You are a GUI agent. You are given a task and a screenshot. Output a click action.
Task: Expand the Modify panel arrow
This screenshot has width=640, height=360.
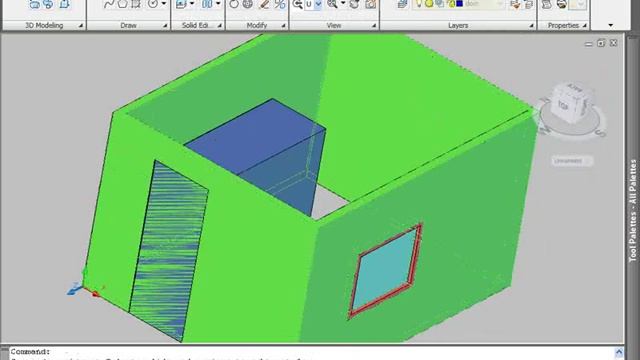283,26
